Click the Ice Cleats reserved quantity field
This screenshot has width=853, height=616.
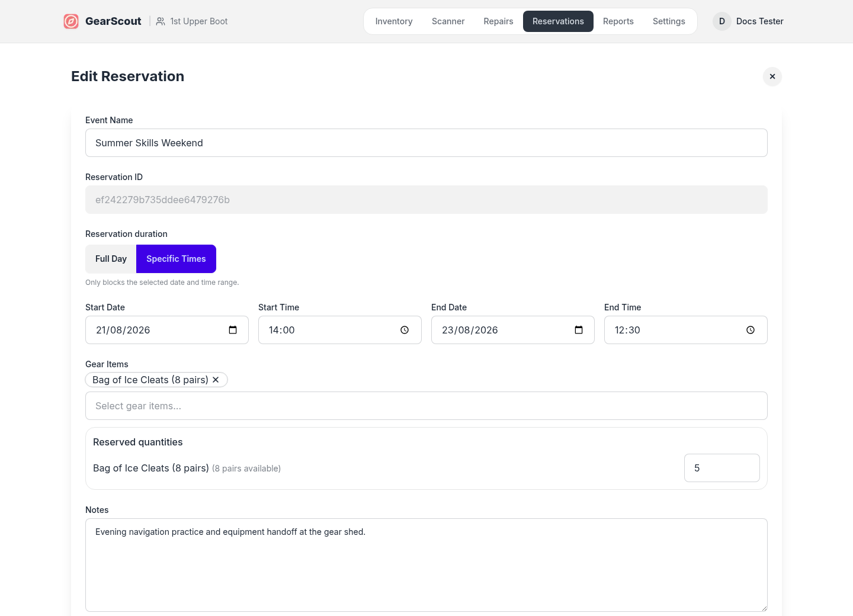tap(722, 468)
